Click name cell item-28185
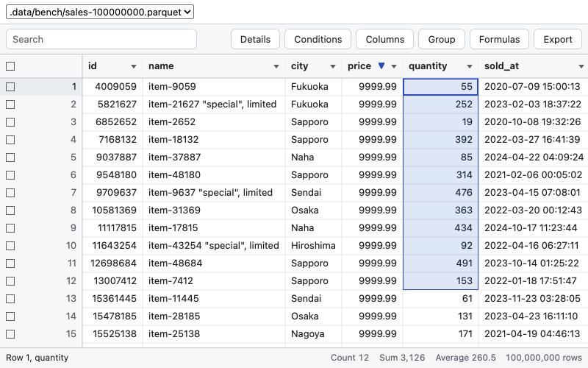 (x=214, y=316)
